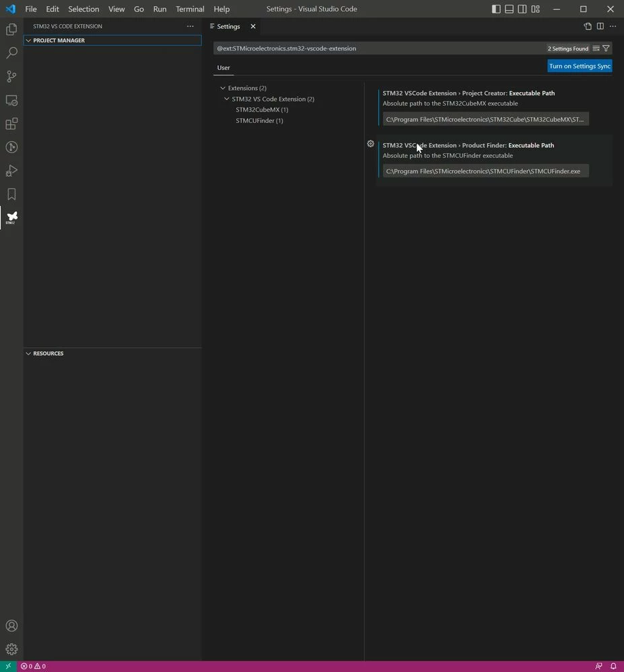The image size is (624, 672).
Task: Click Project Creator: Executable Path setting title
Action: [469, 93]
